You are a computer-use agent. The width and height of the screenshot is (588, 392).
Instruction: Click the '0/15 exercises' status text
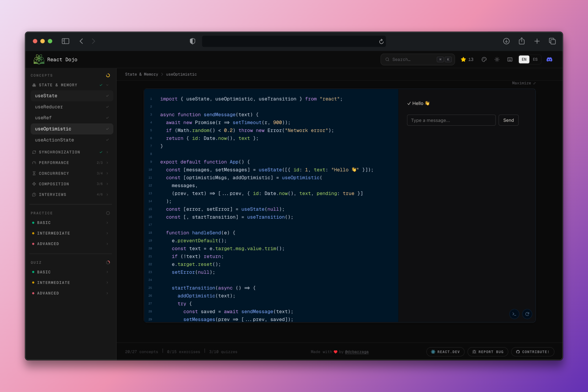pos(183,352)
